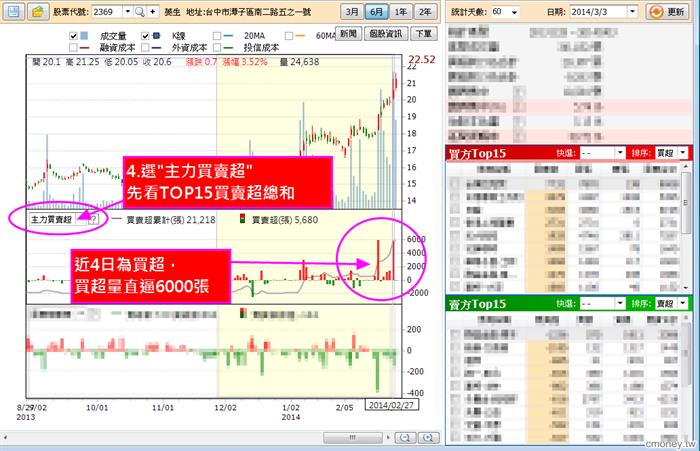Viewport: 700px width, 451px height.
Task: Click the magnifier search icon beside stock code
Action: point(140,12)
